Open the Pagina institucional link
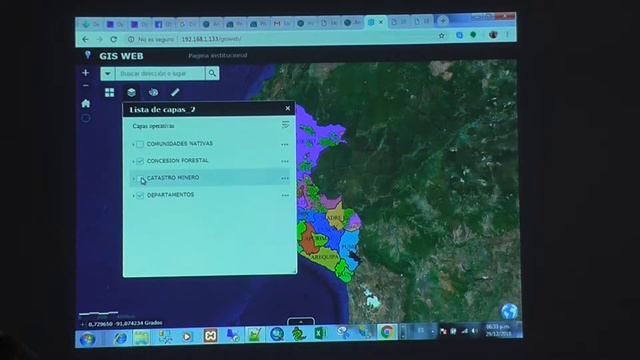Viewport: 640px width, 360px height. (218, 55)
